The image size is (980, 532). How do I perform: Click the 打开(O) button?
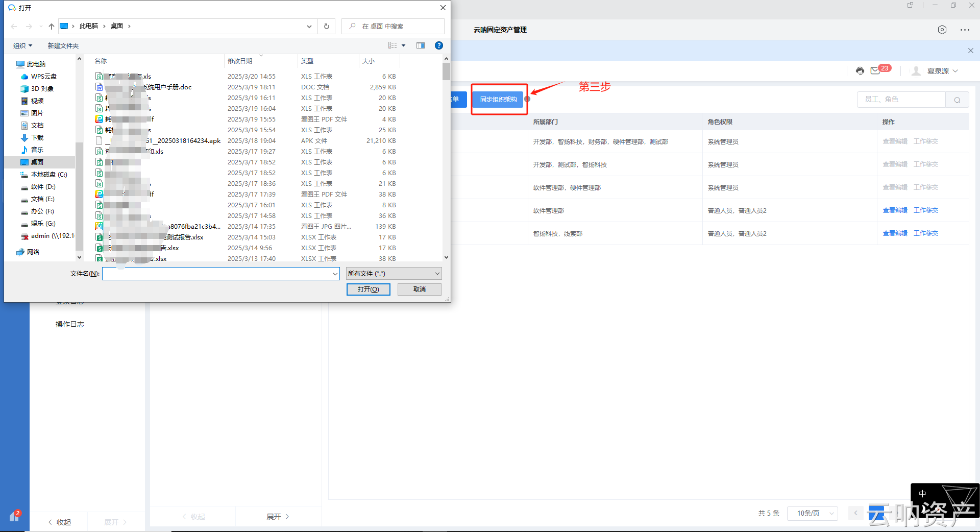369,289
